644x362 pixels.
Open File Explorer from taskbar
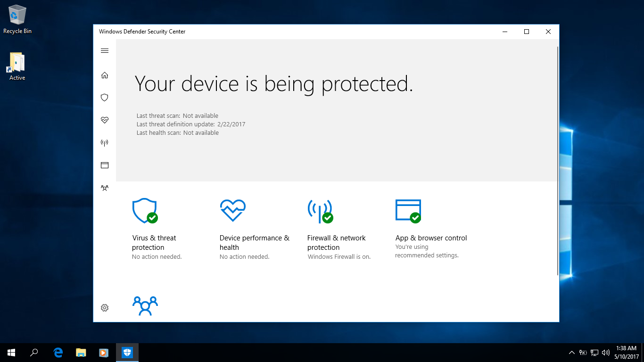(81, 353)
